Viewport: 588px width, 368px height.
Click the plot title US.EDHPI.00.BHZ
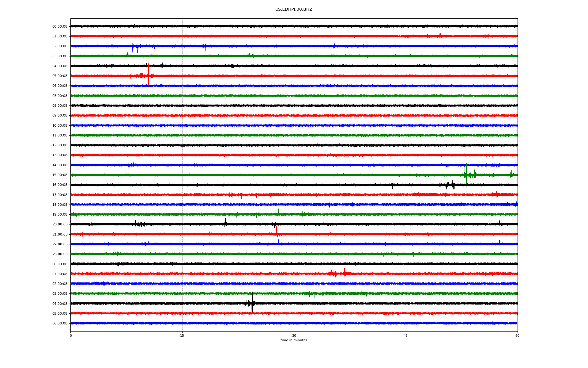(293, 10)
